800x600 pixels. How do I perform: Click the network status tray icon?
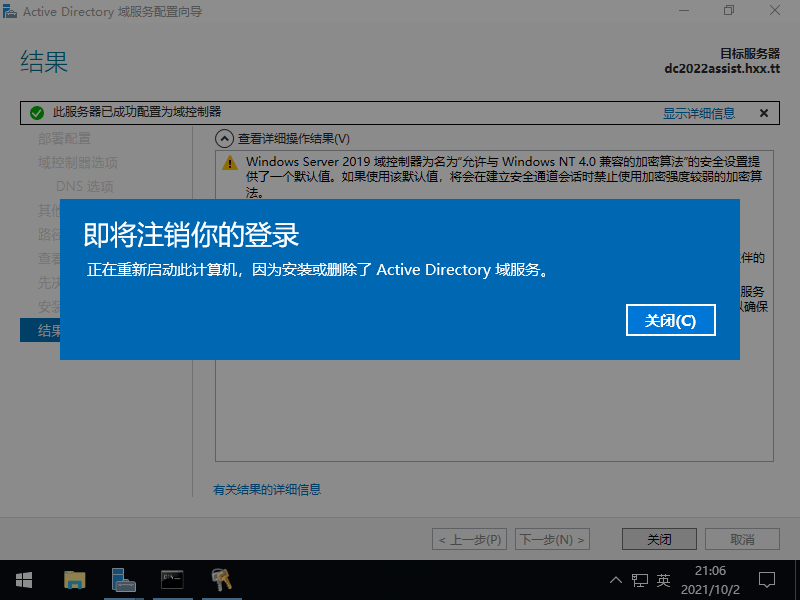[640, 580]
